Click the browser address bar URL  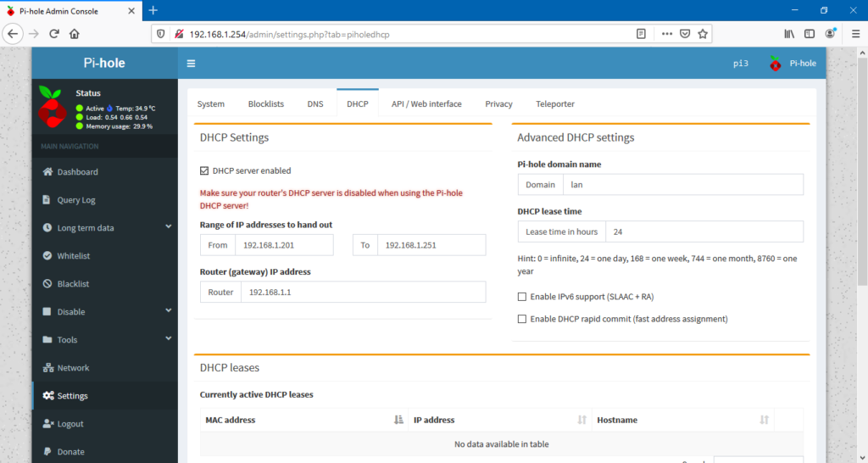(290, 34)
